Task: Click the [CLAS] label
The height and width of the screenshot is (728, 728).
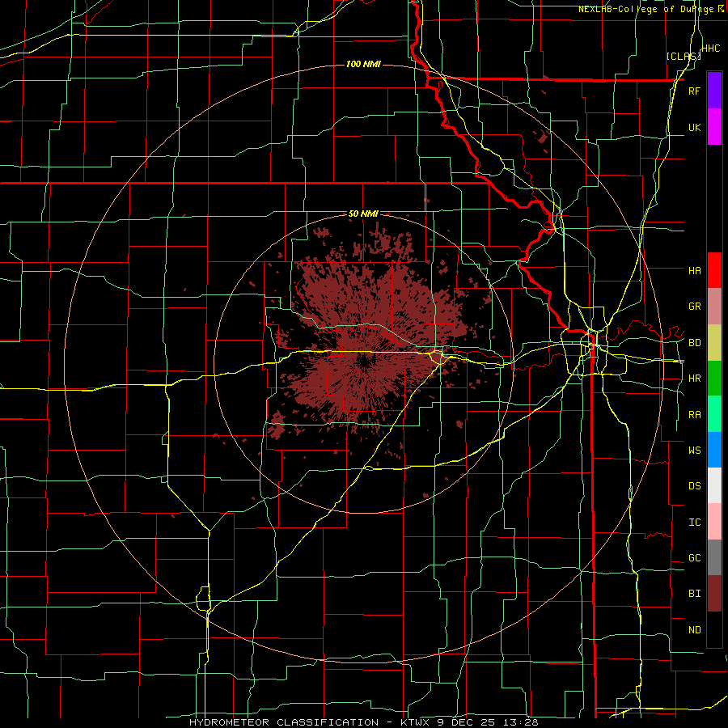Action: (x=684, y=56)
